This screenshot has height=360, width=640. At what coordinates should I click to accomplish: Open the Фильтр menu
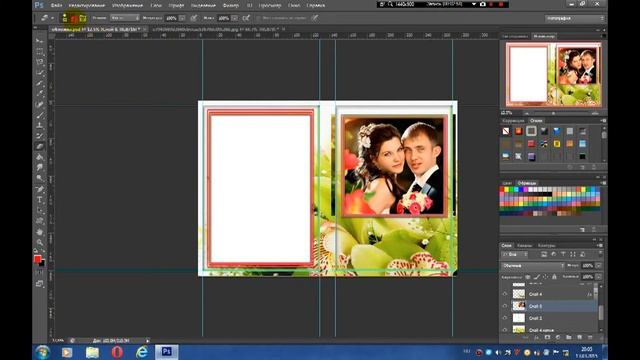point(231,5)
